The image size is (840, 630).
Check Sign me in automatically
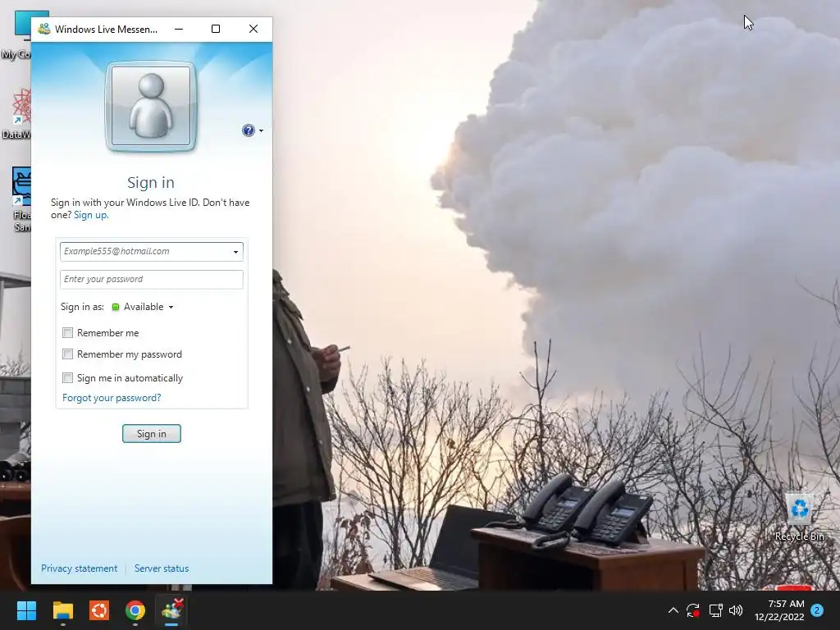[67, 377]
